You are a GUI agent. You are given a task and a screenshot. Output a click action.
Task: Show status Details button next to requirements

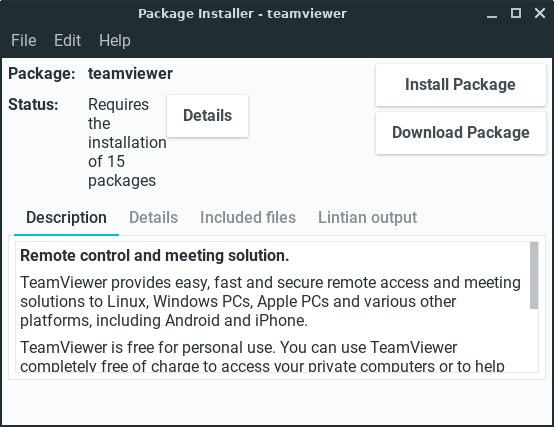(207, 115)
